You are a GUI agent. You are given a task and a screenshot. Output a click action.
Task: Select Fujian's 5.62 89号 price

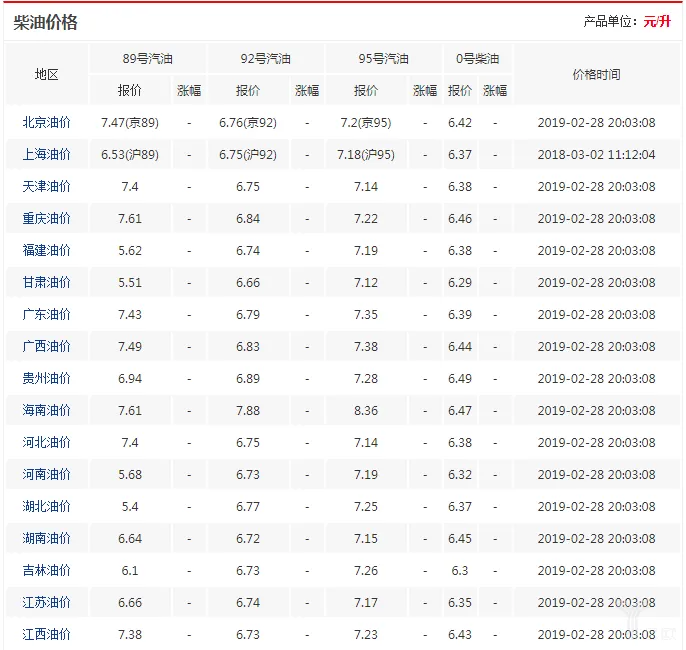(130, 250)
